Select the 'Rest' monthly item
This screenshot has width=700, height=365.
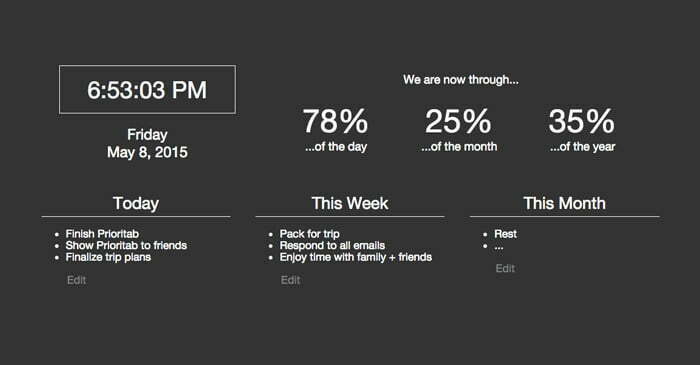(x=505, y=234)
